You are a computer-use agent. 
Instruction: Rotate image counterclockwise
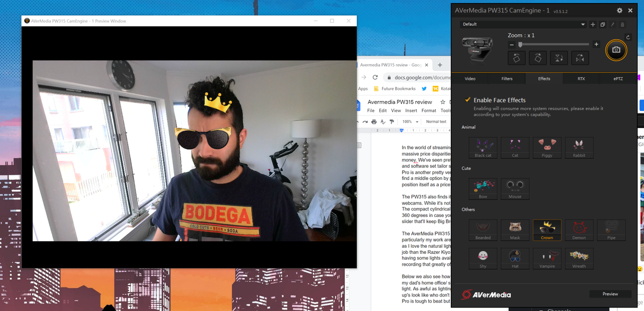(516, 58)
